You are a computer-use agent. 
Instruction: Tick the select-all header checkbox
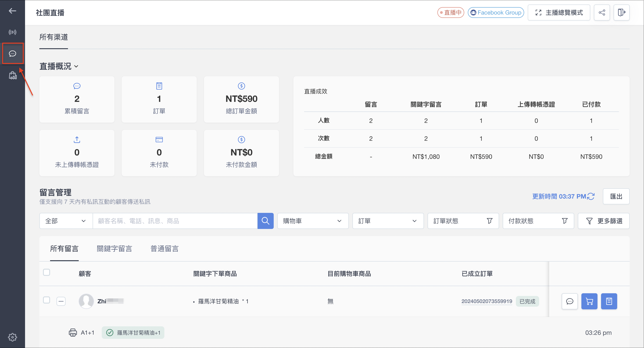pyautogui.click(x=47, y=272)
